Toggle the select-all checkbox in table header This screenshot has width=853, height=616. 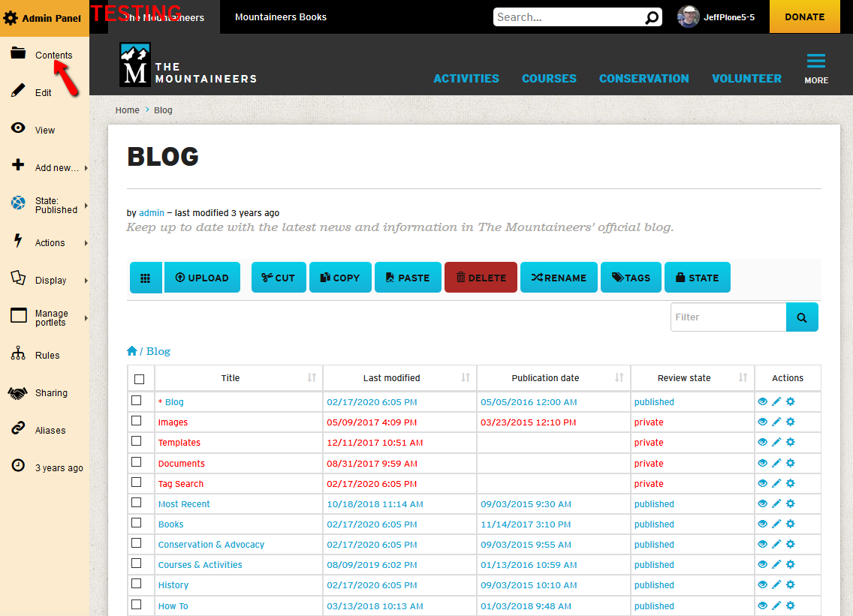[139, 379]
